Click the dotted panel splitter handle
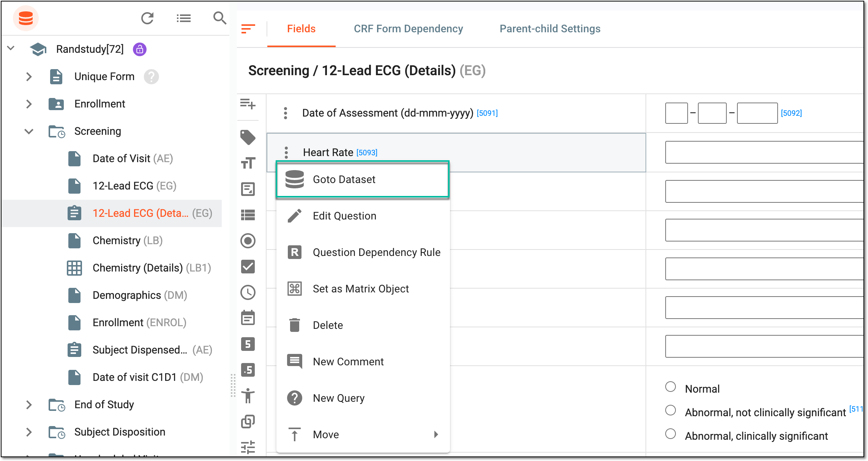Viewport: 868px width, 461px height. pos(233,386)
